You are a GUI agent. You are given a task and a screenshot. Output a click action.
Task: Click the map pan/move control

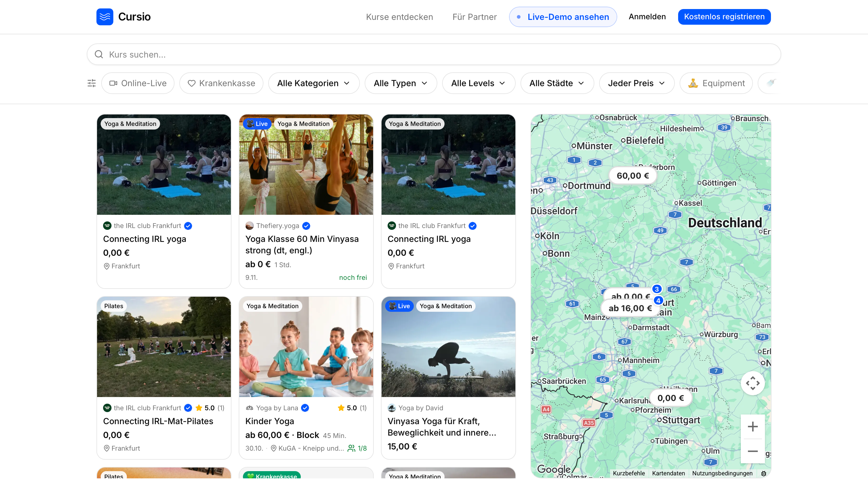click(753, 383)
